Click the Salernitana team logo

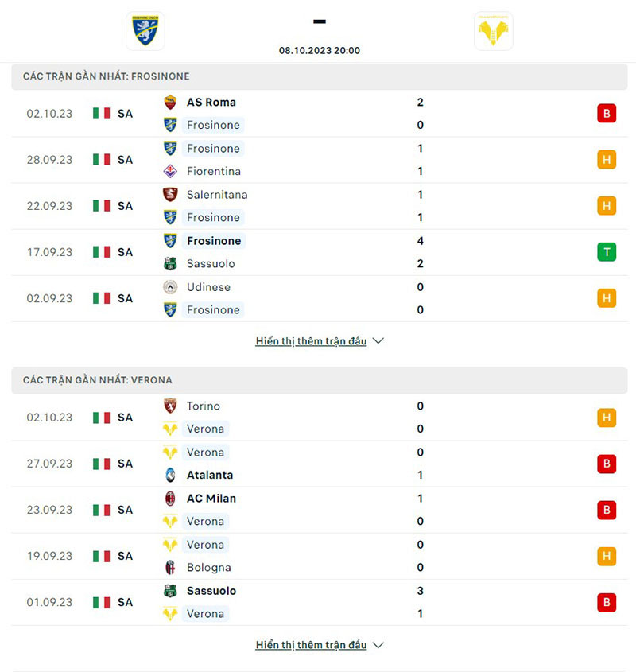pyautogui.click(x=170, y=194)
